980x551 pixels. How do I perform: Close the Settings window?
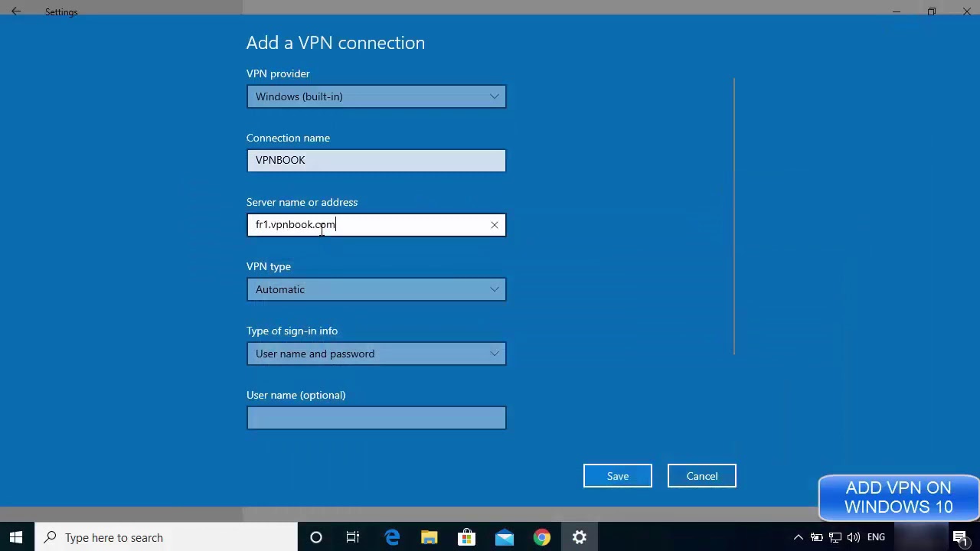coord(966,11)
